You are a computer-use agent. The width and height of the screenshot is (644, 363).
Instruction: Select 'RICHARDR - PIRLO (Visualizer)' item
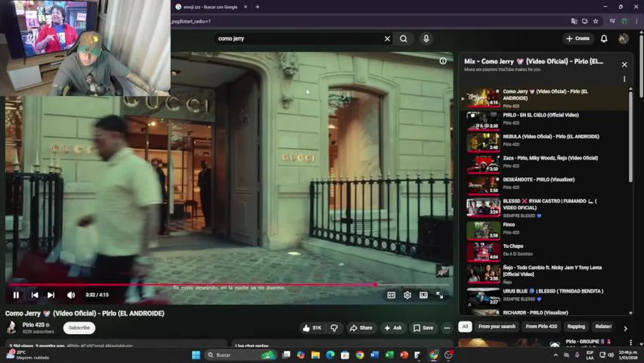pyautogui.click(x=545, y=312)
